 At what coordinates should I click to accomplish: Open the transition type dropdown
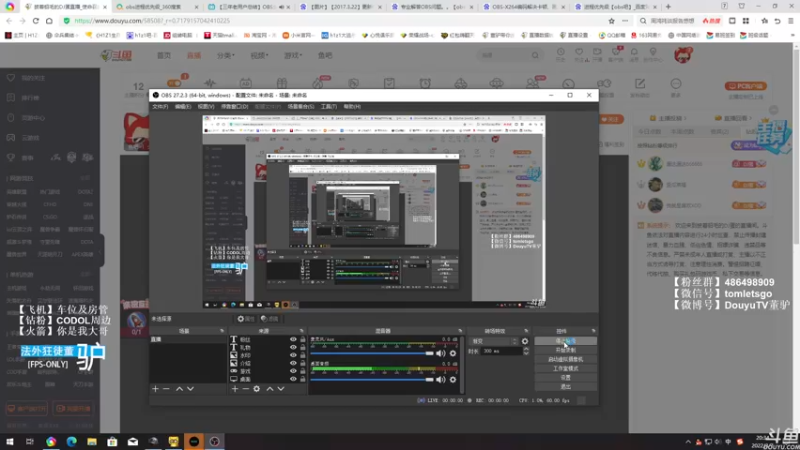pos(493,341)
